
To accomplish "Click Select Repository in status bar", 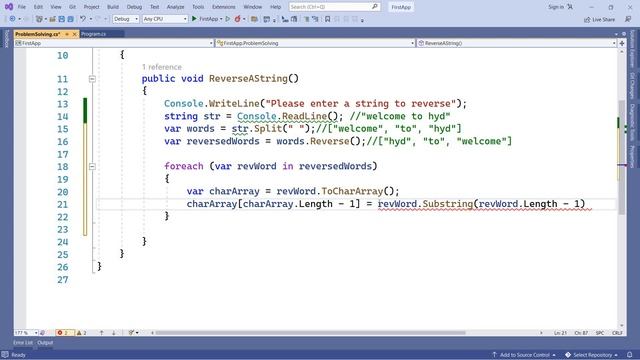I will pos(592,355).
